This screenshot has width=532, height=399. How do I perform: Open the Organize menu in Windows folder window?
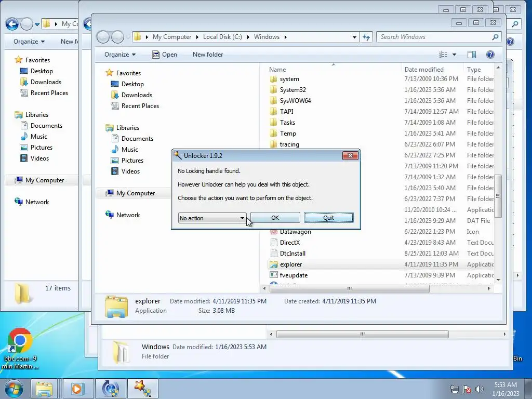[x=120, y=54]
